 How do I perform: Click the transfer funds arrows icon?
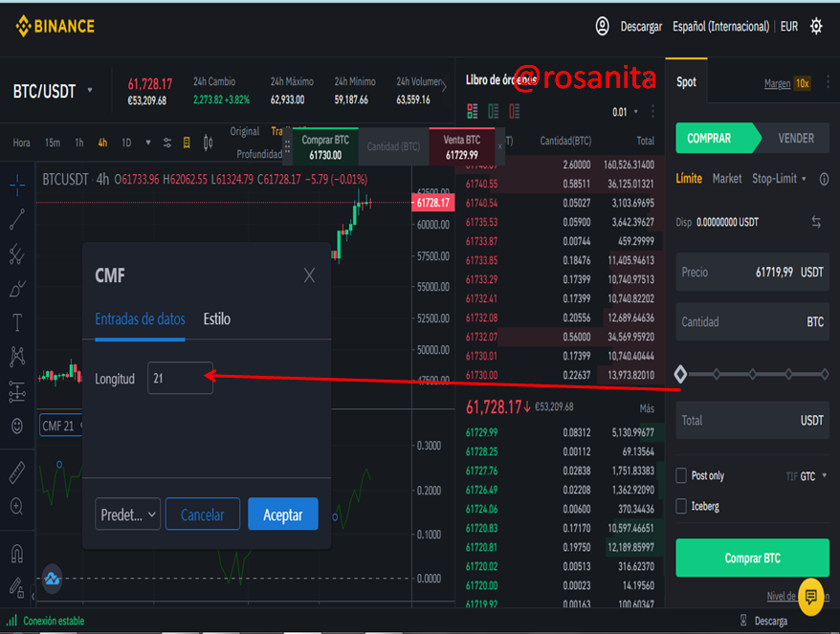(816, 222)
